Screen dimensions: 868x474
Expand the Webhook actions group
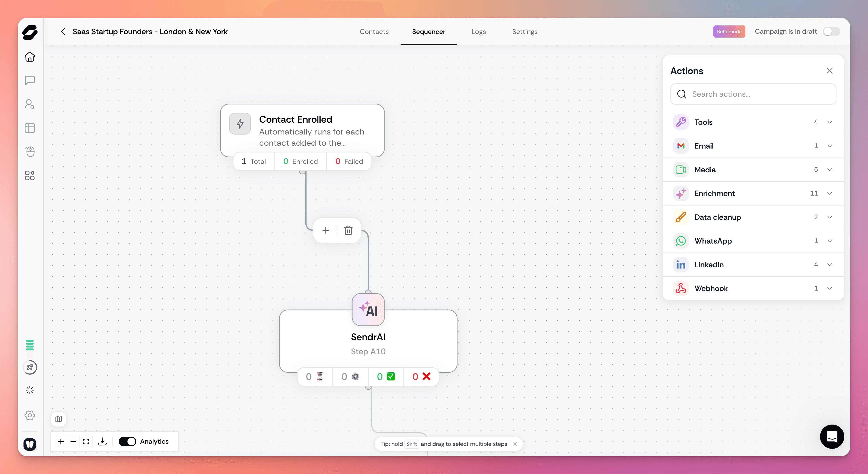pos(753,288)
